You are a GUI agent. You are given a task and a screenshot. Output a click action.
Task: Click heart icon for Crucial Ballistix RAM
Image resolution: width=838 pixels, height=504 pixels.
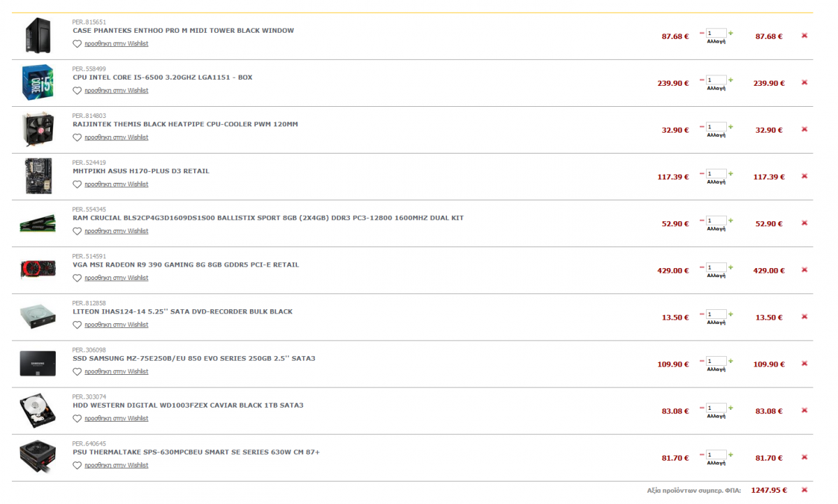pos(77,231)
